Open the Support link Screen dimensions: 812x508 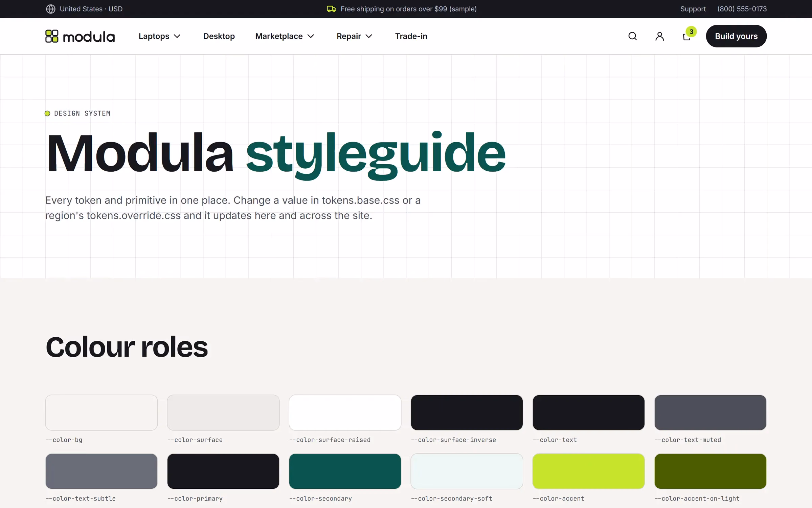coord(693,9)
